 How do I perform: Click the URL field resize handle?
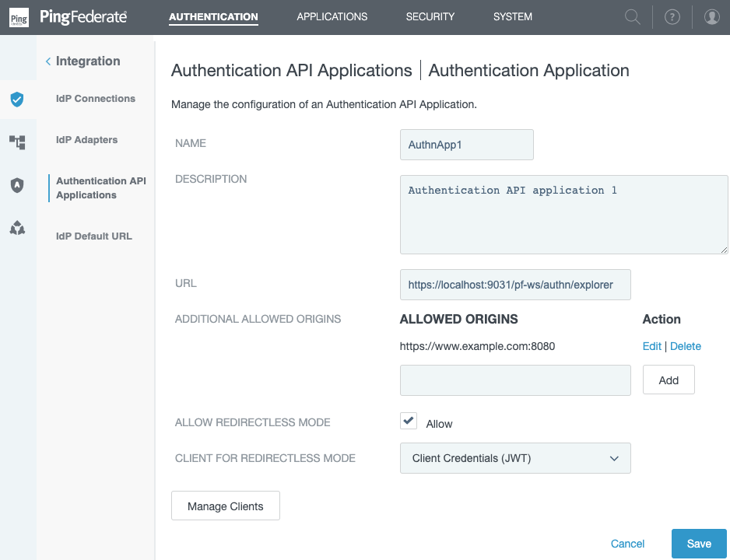[725, 248]
